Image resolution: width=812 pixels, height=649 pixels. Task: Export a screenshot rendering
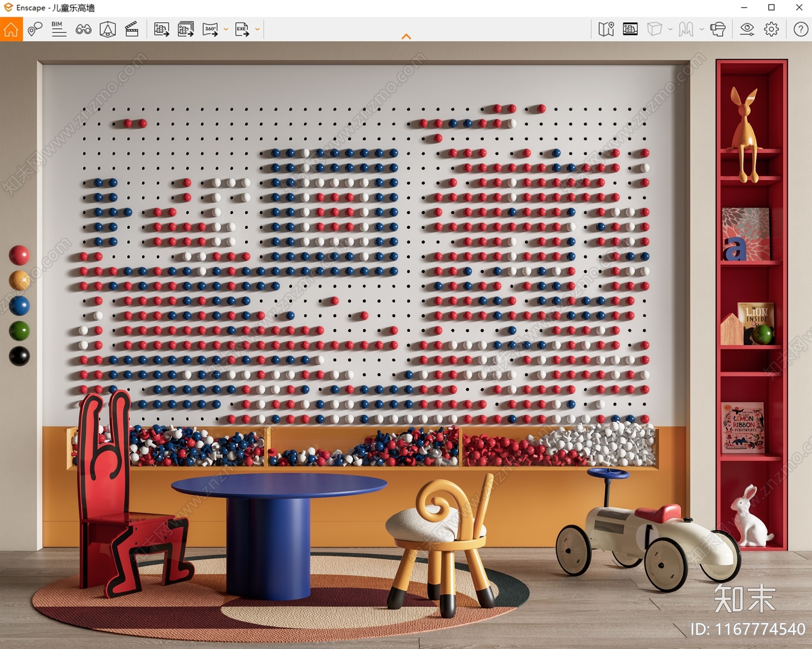pyautogui.click(x=161, y=29)
